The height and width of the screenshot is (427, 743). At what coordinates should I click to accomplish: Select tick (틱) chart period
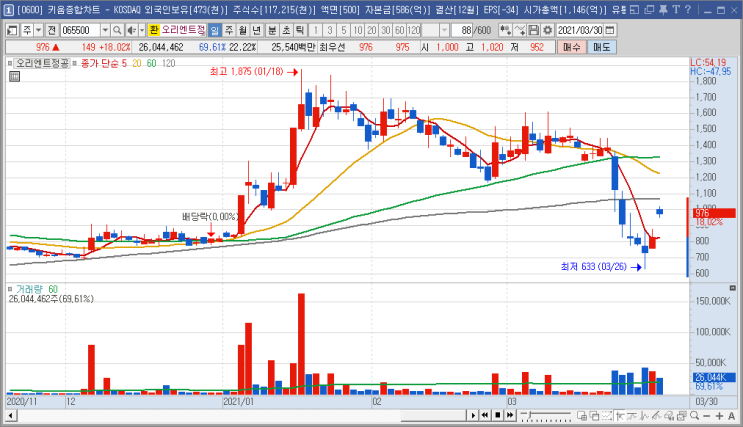299,30
